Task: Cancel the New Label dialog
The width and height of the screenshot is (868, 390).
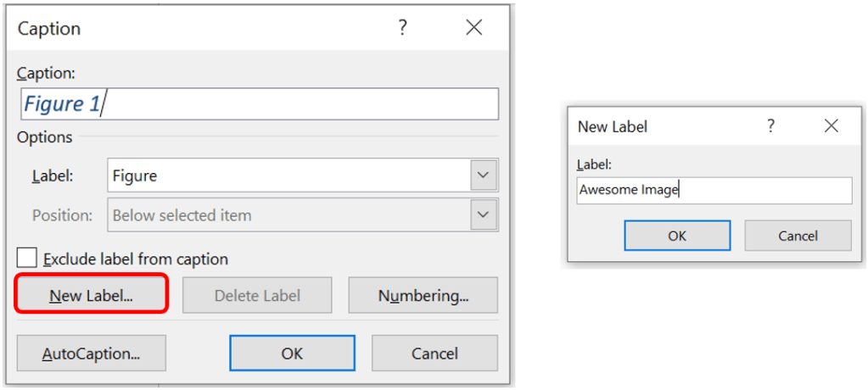Action: tap(798, 236)
